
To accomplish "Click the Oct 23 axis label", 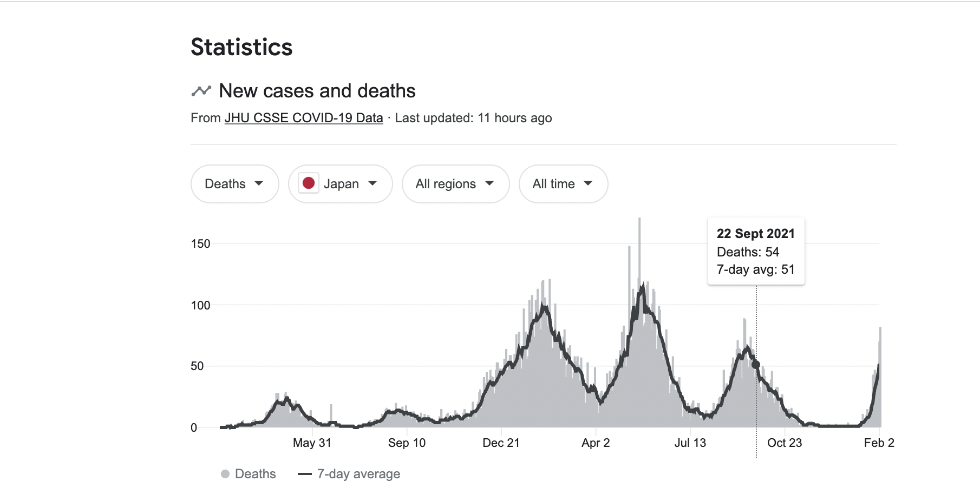I will click(x=784, y=443).
